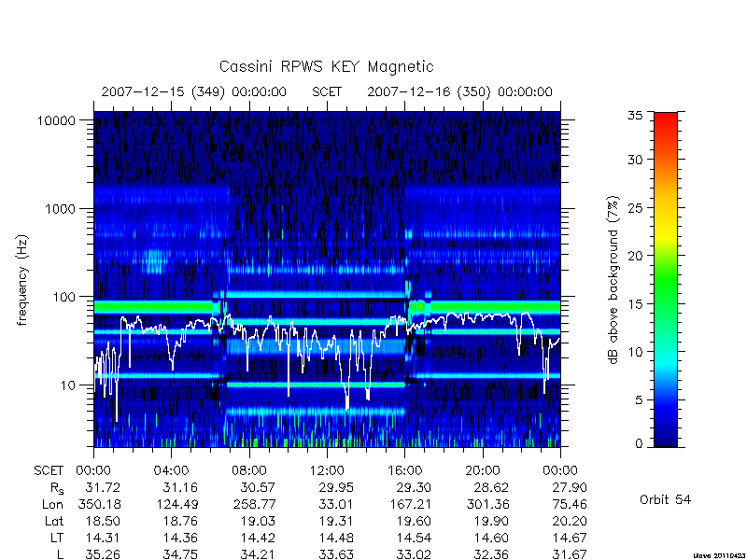Viewport: 747px width, 560px height.
Task: Click the colorbar tick value 0
Action: point(639,444)
